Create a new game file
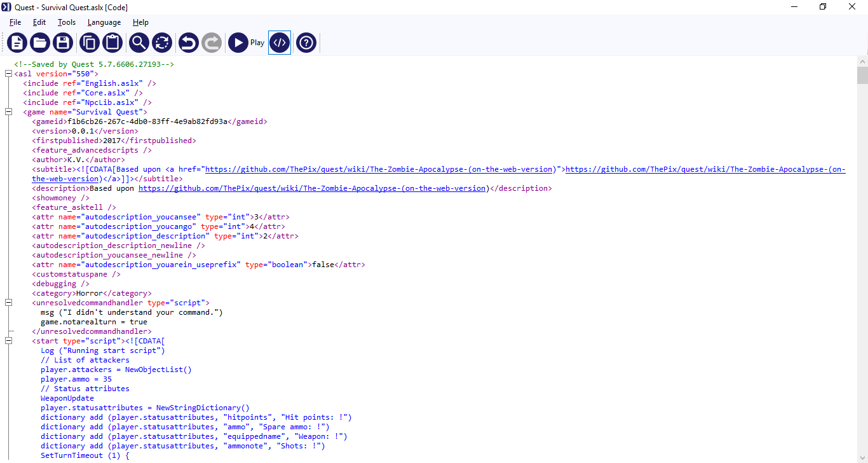Image resolution: width=868 pixels, height=463 pixels. click(x=17, y=43)
